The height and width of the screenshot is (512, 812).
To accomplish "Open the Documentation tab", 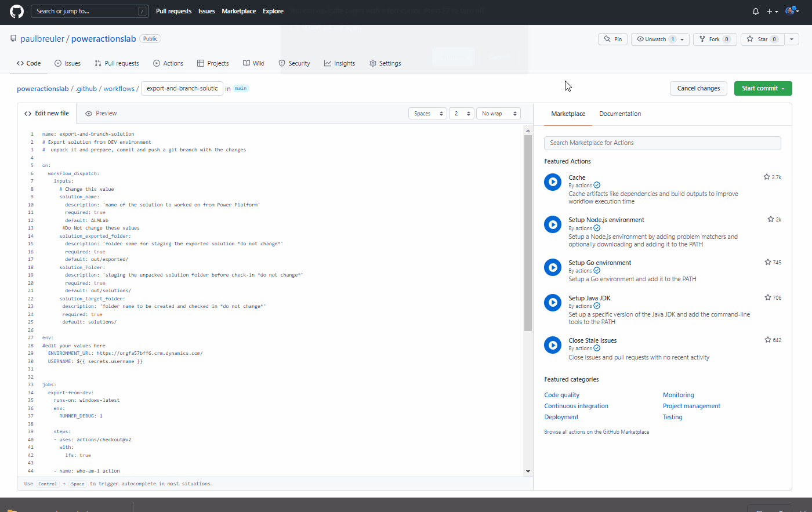I will coord(620,114).
